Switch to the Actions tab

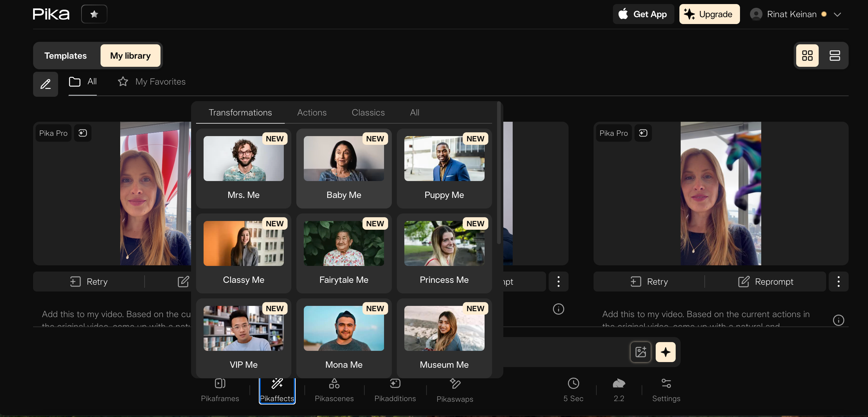[312, 112]
